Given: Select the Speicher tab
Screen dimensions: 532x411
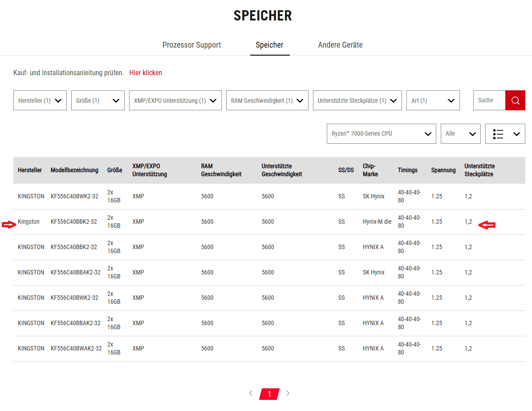Looking at the screenshot, I should (x=269, y=45).
